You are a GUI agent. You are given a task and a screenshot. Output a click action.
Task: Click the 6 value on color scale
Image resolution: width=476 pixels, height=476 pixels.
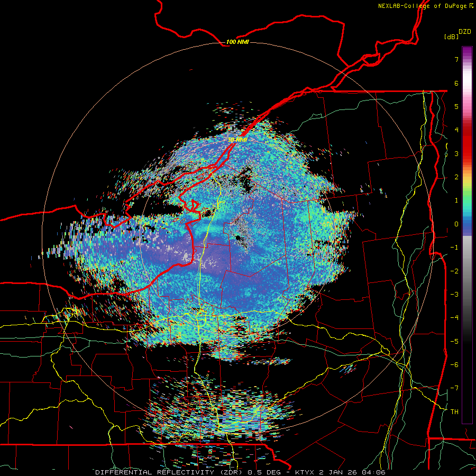pos(456,83)
